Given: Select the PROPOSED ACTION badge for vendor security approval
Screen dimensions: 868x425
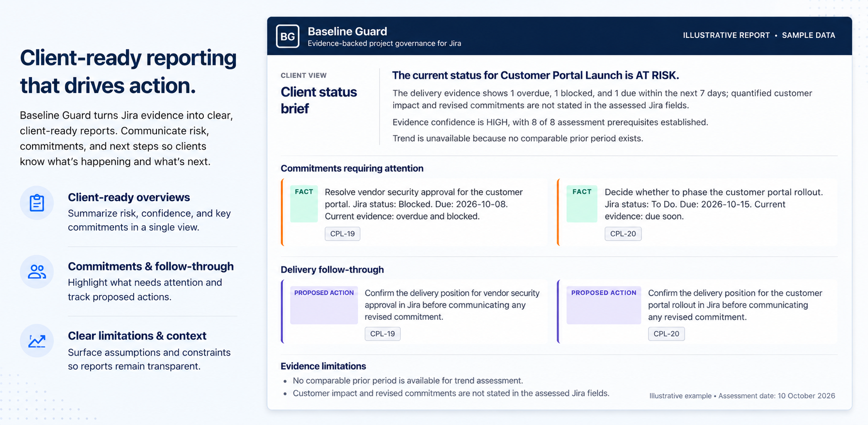Looking at the screenshot, I should click(324, 305).
